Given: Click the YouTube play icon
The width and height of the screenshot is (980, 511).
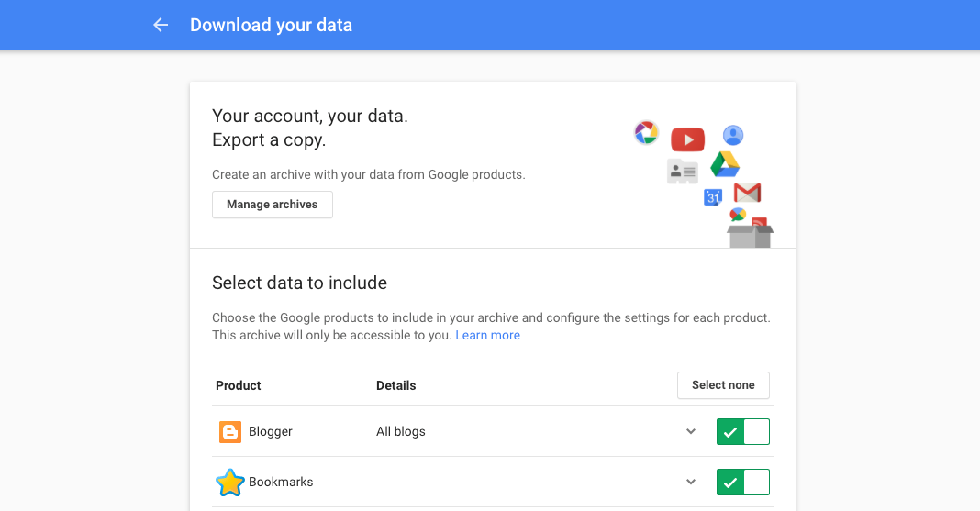Looking at the screenshot, I should (687, 140).
